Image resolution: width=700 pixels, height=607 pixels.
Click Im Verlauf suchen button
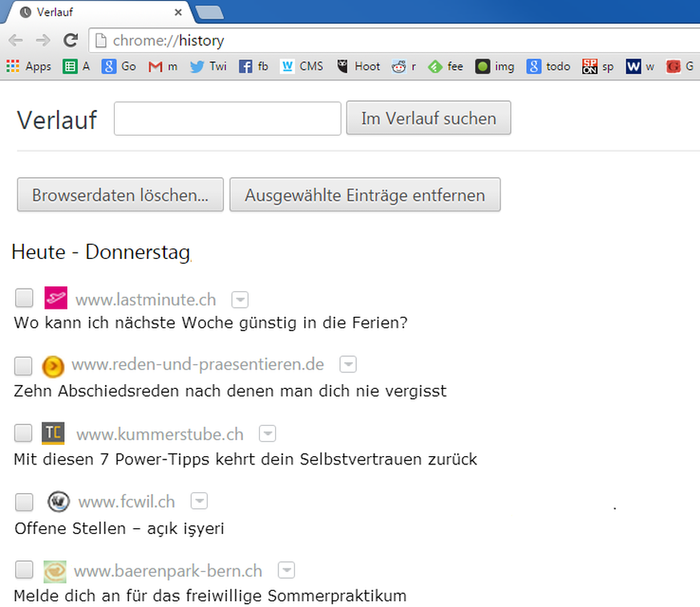[x=428, y=119]
